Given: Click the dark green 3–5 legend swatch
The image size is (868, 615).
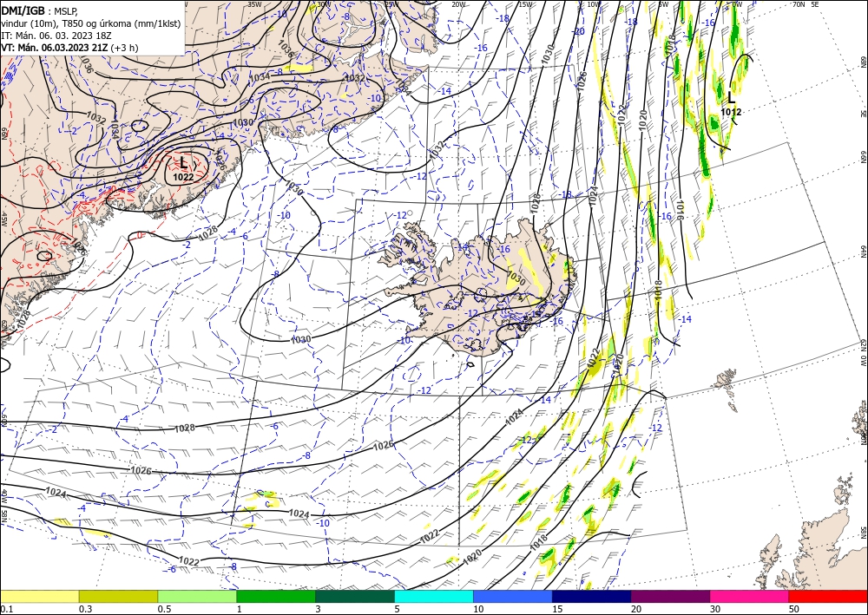Looking at the screenshot, I should (x=355, y=596).
